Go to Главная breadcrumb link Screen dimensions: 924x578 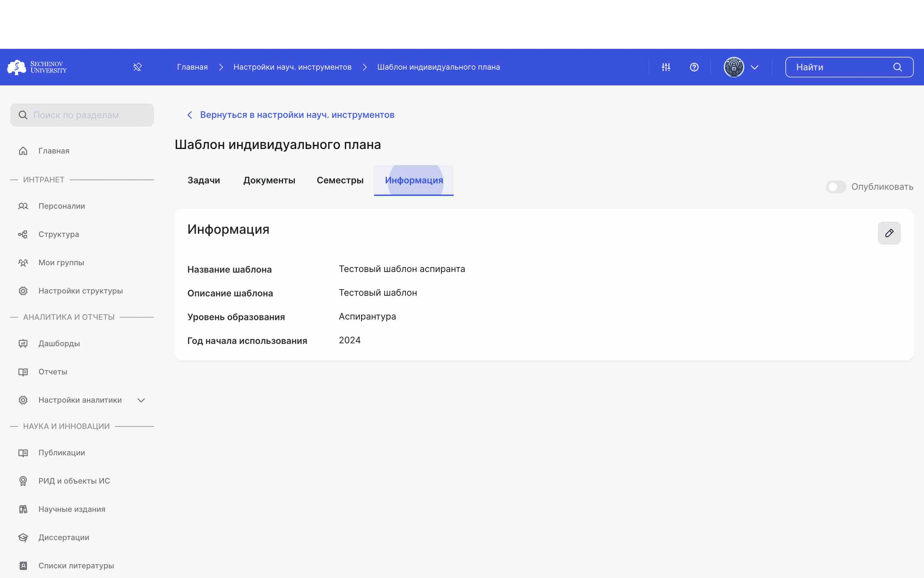coord(192,67)
